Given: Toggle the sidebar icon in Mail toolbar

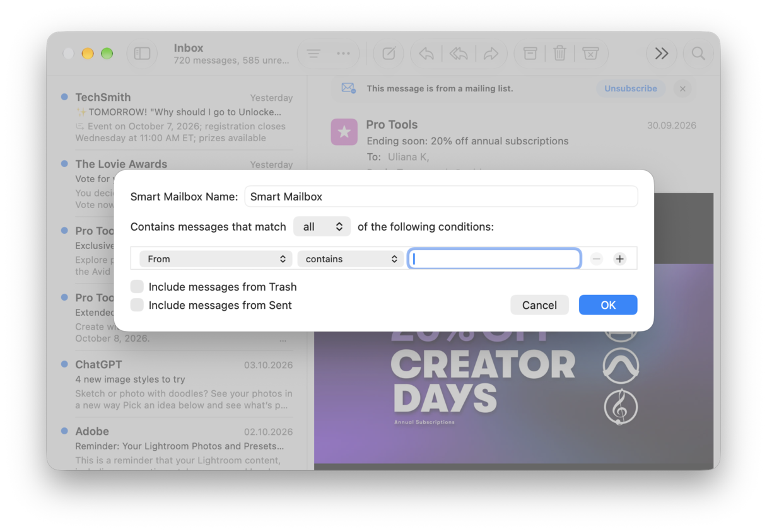Looking at the screenshot, I should [x=142, y=54].
